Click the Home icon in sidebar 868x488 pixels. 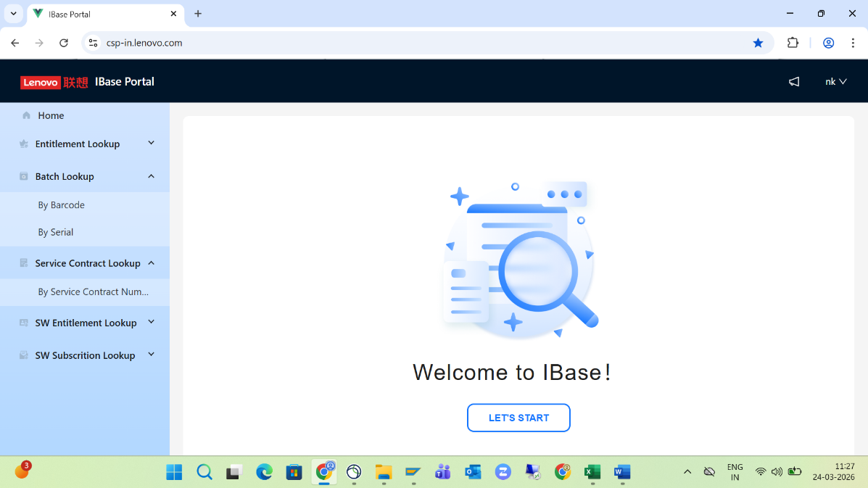coord(27,115)
